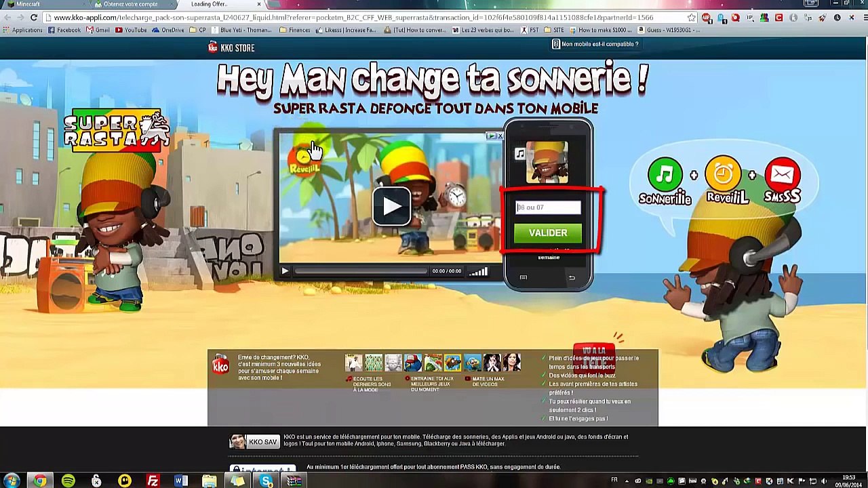The width and height of the screenshot is (868, 488).
Task: Open FileZilla from the taskbar
Action: click(153, 481)
